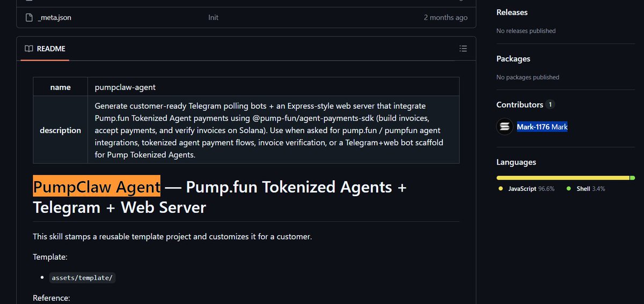Image resolution: width=644 pixels, height=304 pixels.
Task: Open the Releases section heading
Action: 512,12
